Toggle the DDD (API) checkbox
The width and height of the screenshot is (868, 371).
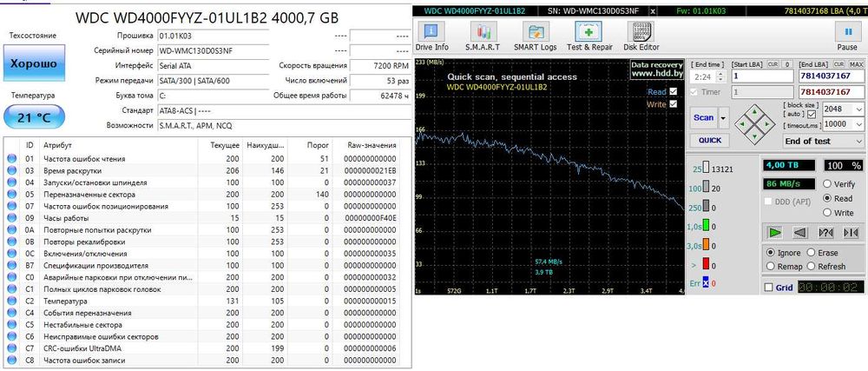(x=768, y=202)
